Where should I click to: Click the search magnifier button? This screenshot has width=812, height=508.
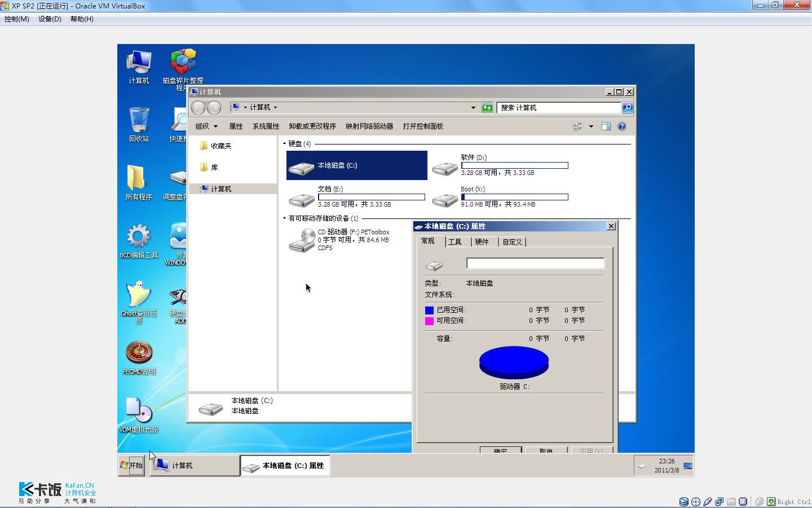click(x=627, y=107)
